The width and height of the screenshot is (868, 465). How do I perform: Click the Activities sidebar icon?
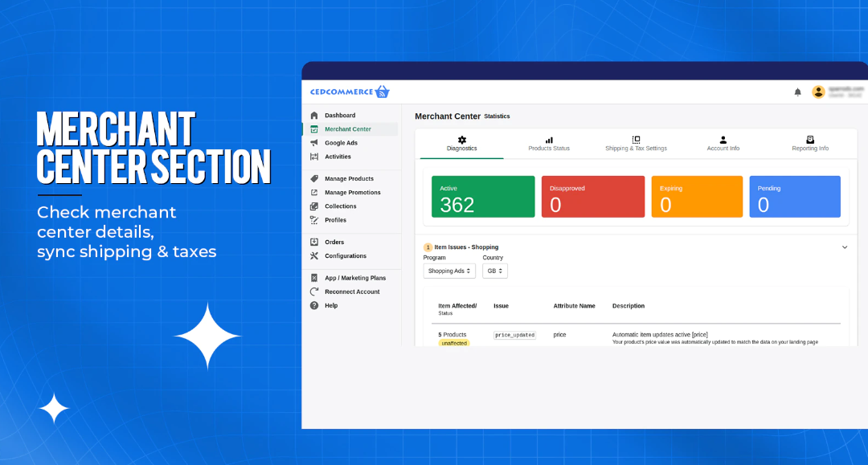(314, 157)
